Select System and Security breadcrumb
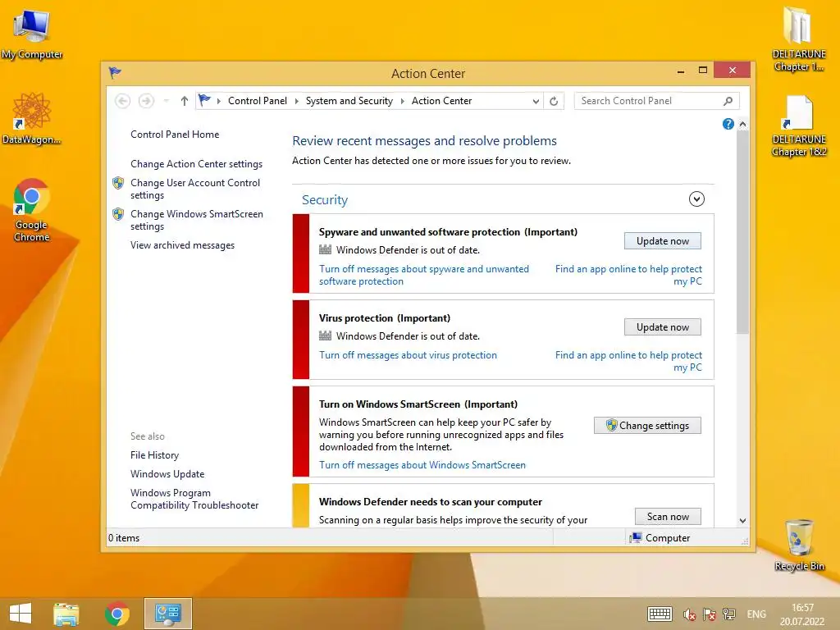840x630 pixels. coord(349,101)
